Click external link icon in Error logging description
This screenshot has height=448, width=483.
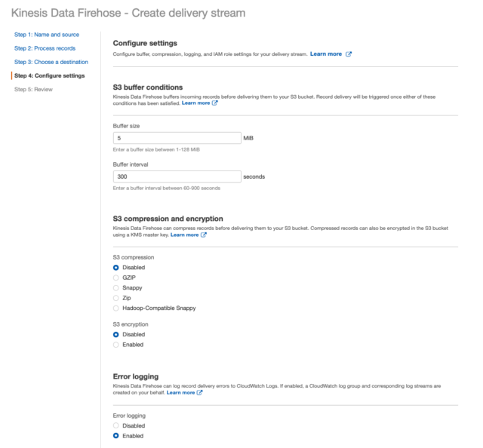point(199,393)
